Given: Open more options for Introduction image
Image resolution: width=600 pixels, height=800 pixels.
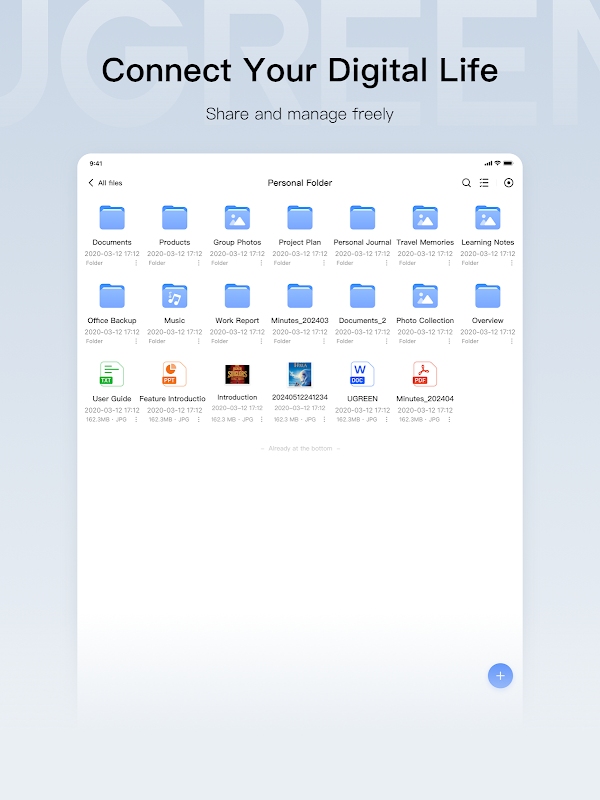Looking at the screenshot, I should click(261, 419).
